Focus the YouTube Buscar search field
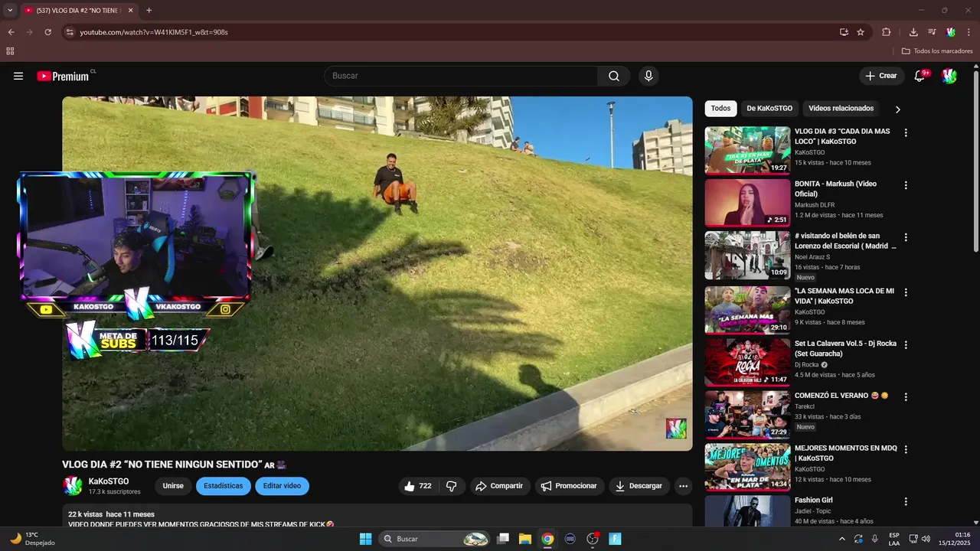The width and height of the screenshot is (980, 551). (461, 76)
